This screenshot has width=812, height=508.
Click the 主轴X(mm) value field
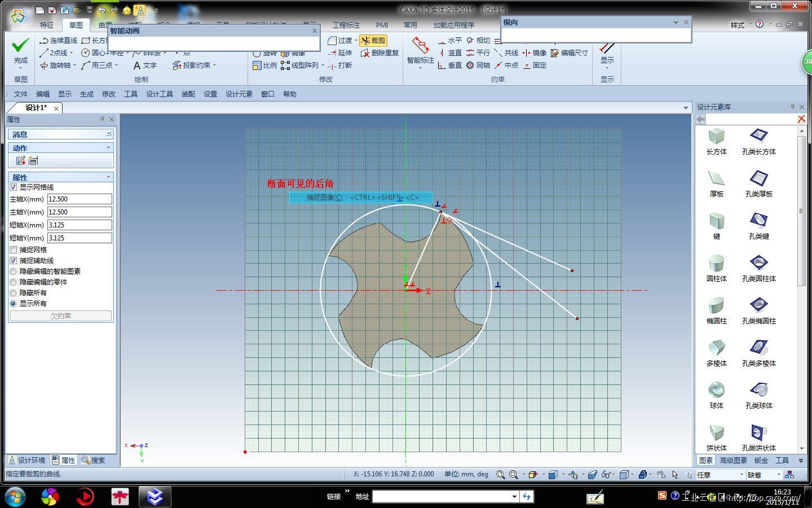(x=80, y=199)
